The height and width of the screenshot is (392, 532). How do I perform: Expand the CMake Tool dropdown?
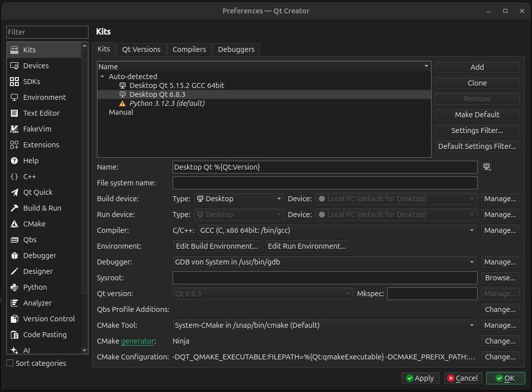pos(324,325)
